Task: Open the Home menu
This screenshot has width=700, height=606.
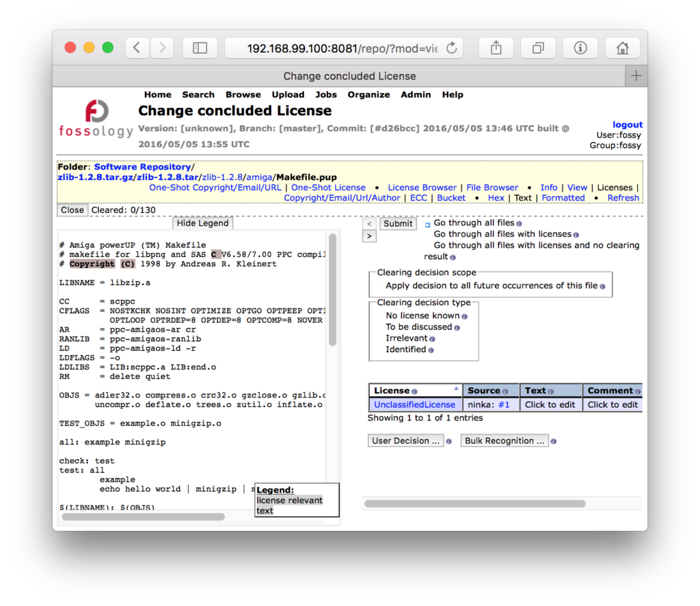Action: click(x=158, y=94)
